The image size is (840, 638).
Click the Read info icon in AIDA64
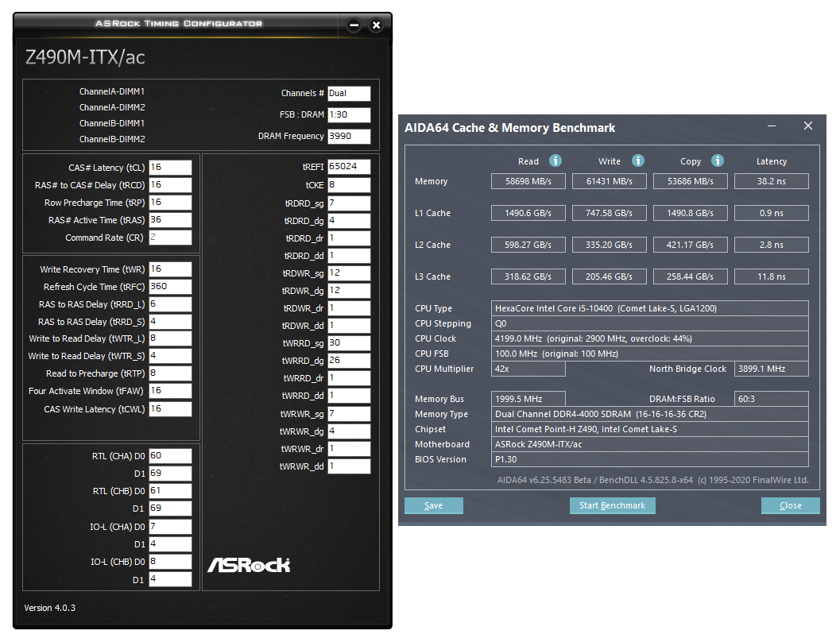[555, 160]
